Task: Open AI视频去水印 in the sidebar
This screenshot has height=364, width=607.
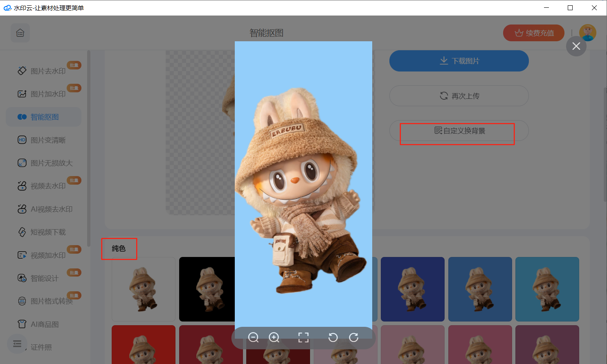Action: [43, 209]
